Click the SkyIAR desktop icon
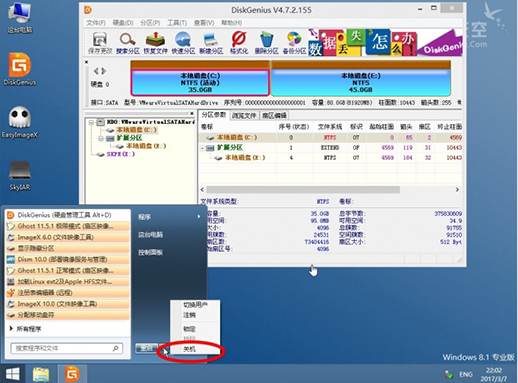Viewport: 518px width, 383px height. click(x=20, y=176)
